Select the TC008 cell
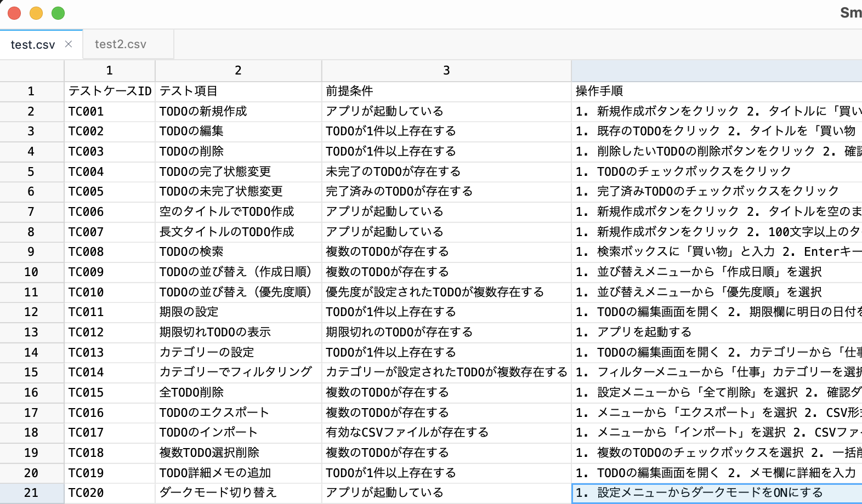This screenshot has width=862, height=504. point(110,252)
